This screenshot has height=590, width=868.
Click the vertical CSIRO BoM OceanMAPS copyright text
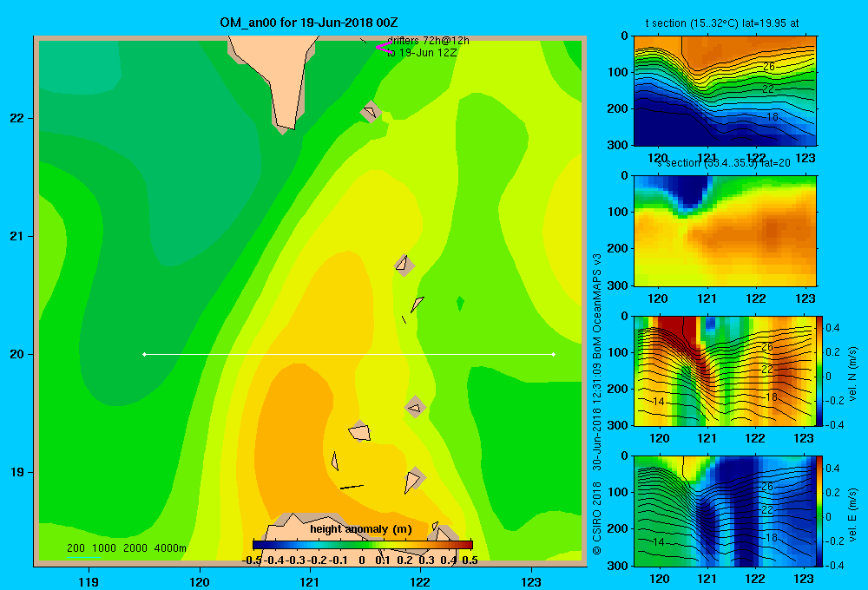597,404
